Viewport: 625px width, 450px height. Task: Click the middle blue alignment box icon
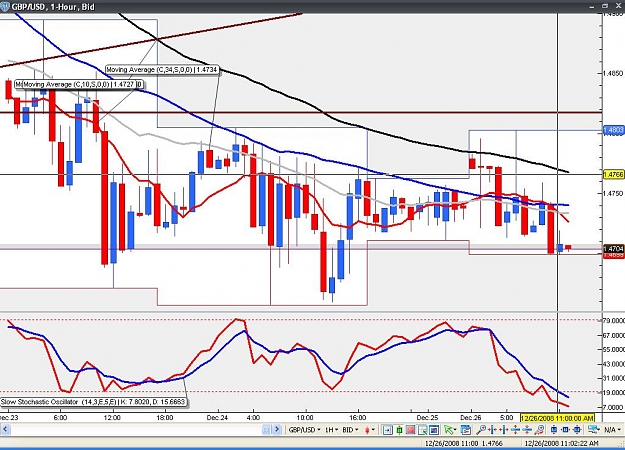click(x=566, y=430)
